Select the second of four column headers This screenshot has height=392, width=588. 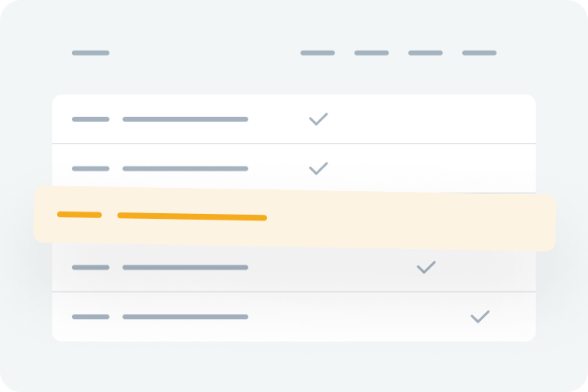[x=372, y=53]
